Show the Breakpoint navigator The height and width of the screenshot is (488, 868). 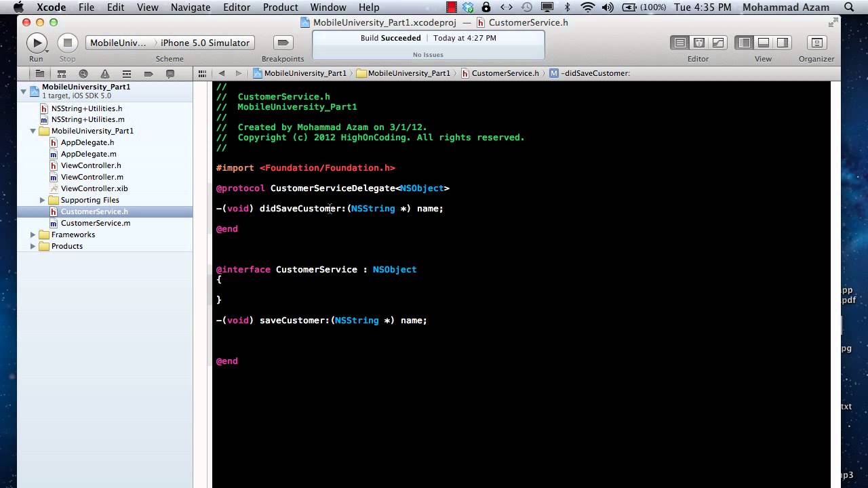click(x=149, y=73)
